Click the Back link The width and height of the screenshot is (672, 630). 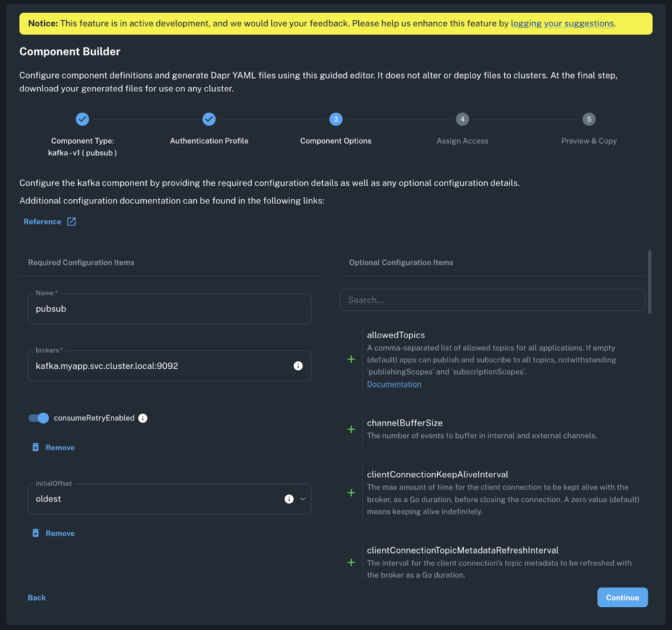(x=37, y=598)
